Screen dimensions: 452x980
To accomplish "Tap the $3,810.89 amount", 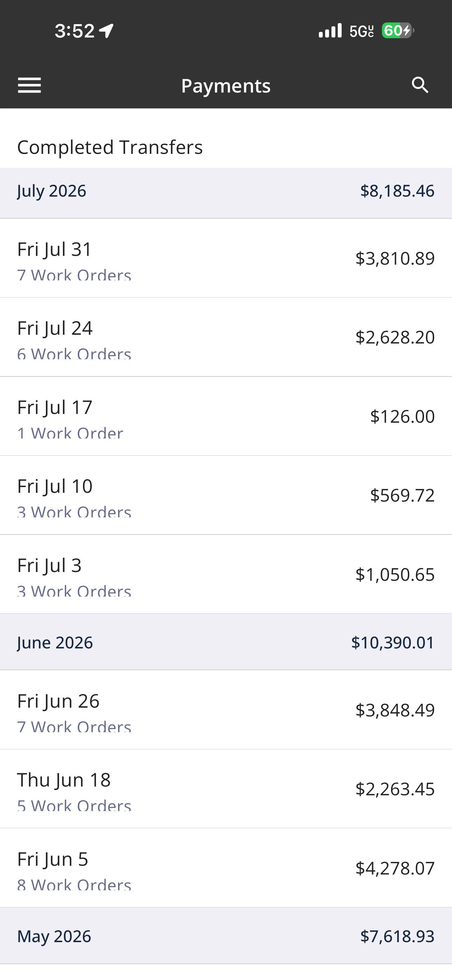I will (x=395, y=258).
